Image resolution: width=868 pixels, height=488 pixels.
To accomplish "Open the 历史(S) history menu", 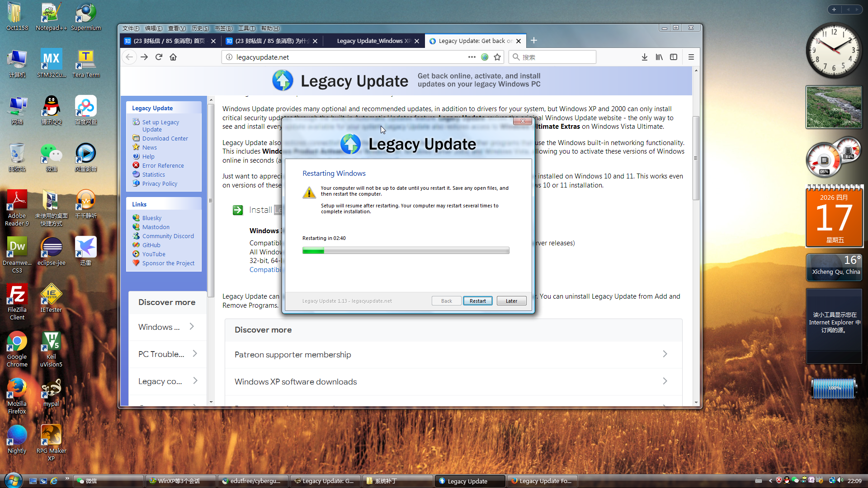I will tap(200, 28).
